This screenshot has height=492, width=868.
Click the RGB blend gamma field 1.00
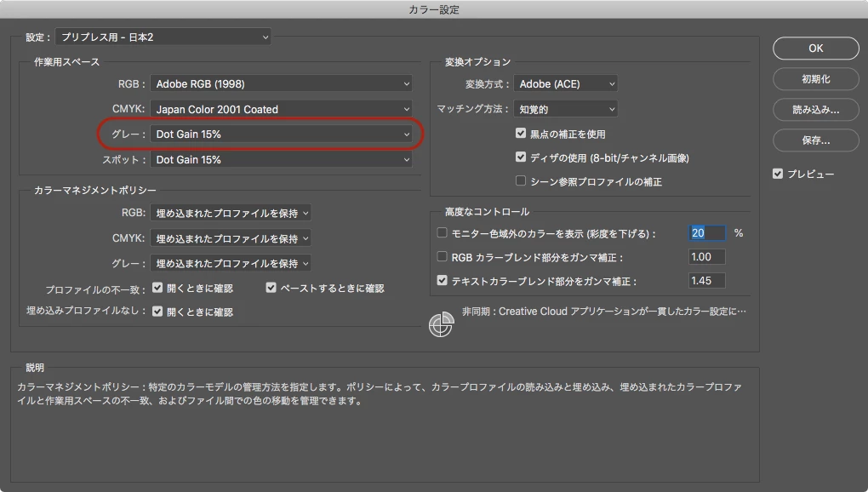pos(707,257)
